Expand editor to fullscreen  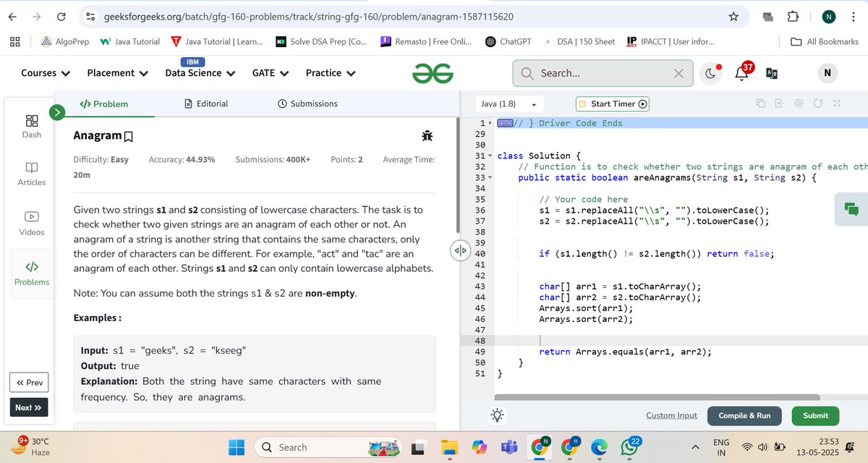(x=837, y=103)
